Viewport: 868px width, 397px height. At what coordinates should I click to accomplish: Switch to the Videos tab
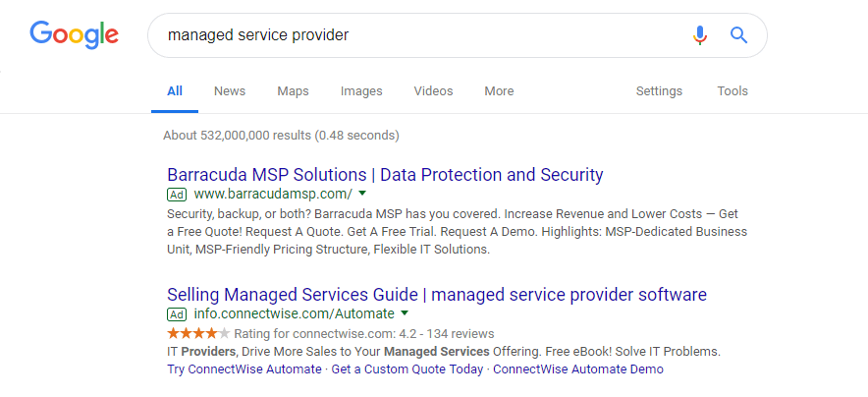click(433, 91)
